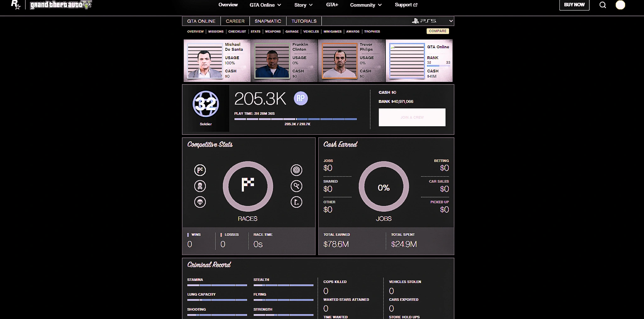Select the shooting range target icon
Viewport: 644px width, 319px height.
click(296, 170)
